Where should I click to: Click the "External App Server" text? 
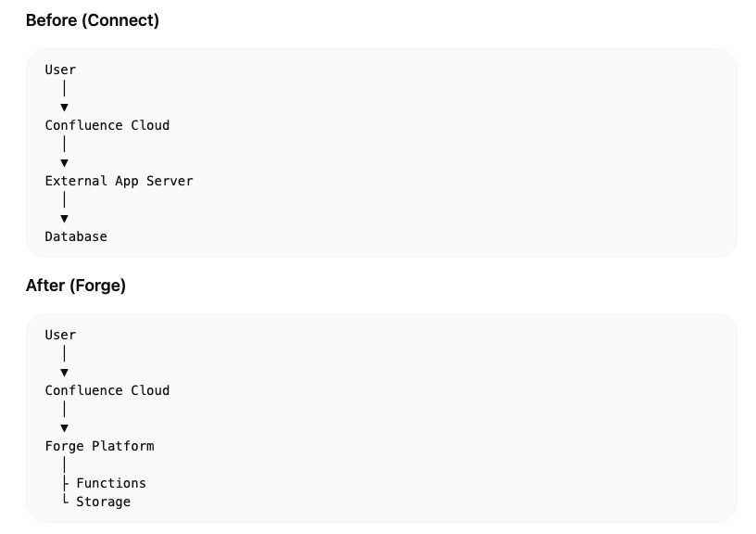tap(119, 181)
